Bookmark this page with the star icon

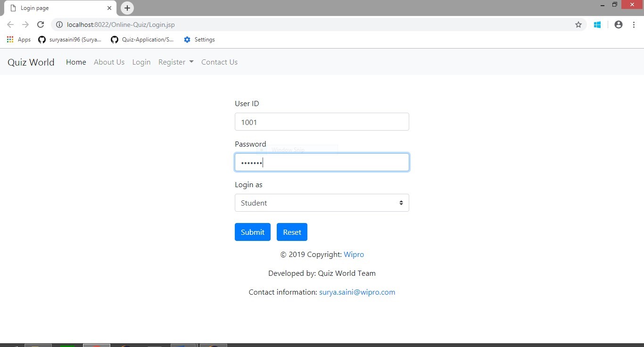point(578,25)
